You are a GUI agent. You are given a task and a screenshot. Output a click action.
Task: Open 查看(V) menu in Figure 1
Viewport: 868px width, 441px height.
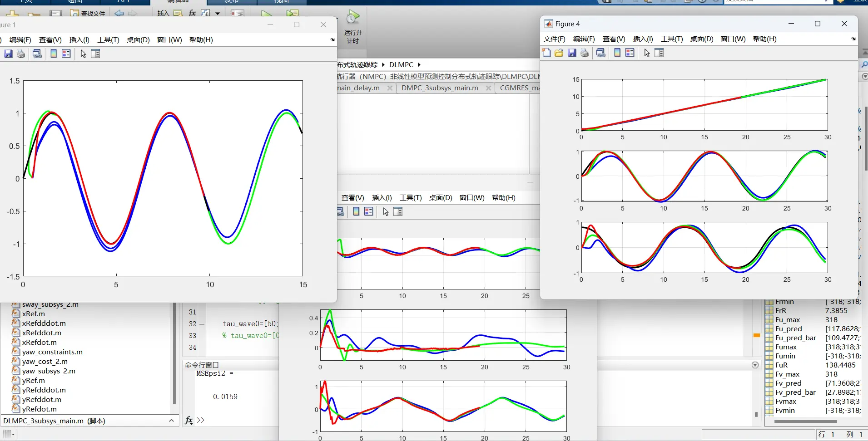click(50, 40)
